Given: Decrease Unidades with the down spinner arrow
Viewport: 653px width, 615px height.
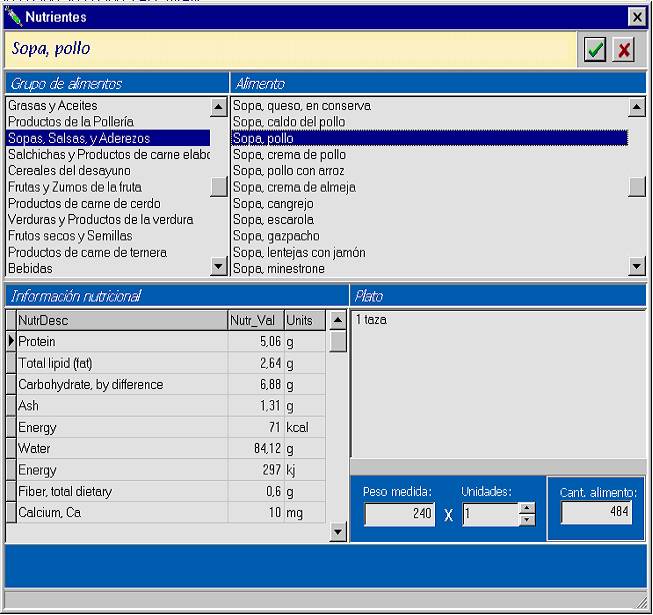Looking at the screenshot, I should click(527, 520).
